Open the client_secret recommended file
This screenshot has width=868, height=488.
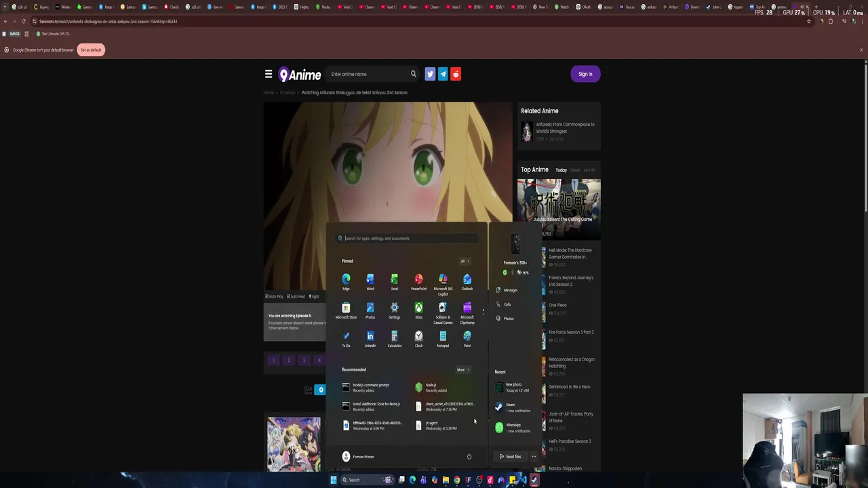[446, 406]
